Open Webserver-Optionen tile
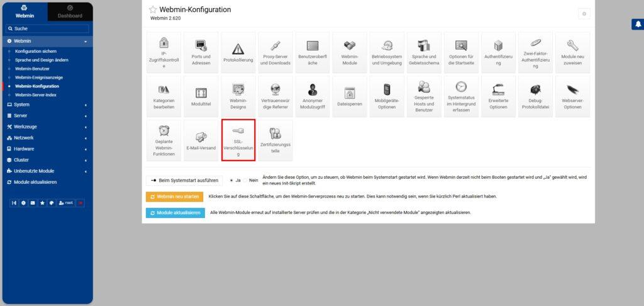This screenshot has width=644, height=306. [572, 96]
